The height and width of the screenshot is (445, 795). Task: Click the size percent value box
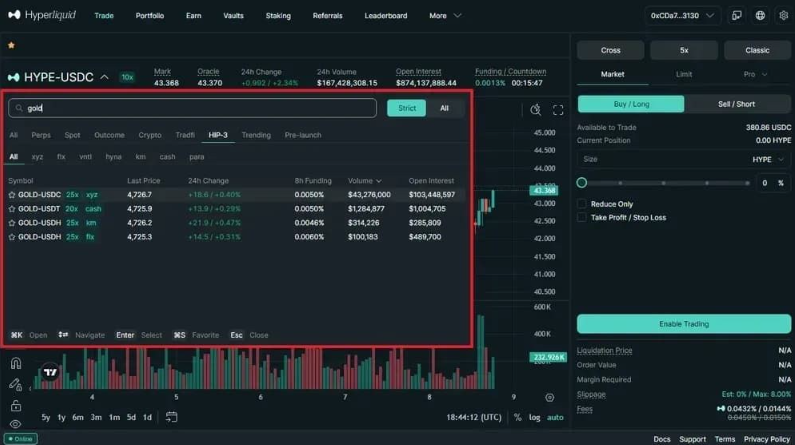click(x=772, y=183)
